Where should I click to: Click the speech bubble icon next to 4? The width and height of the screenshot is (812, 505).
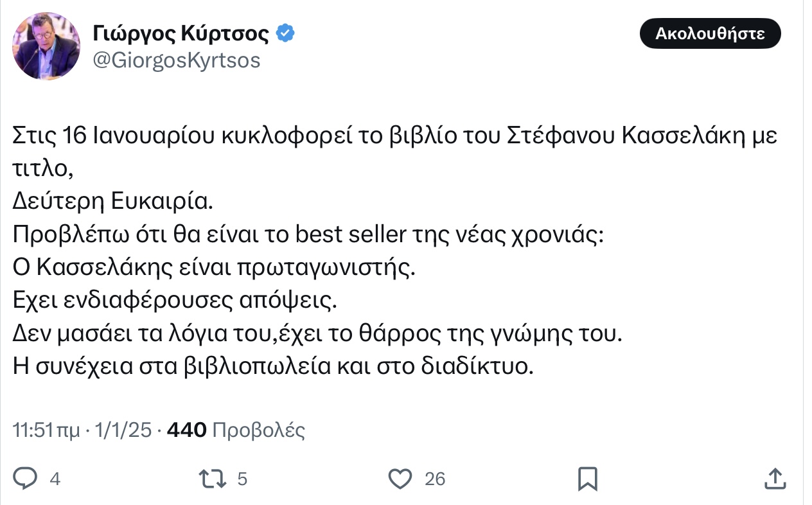pos(26,478)
